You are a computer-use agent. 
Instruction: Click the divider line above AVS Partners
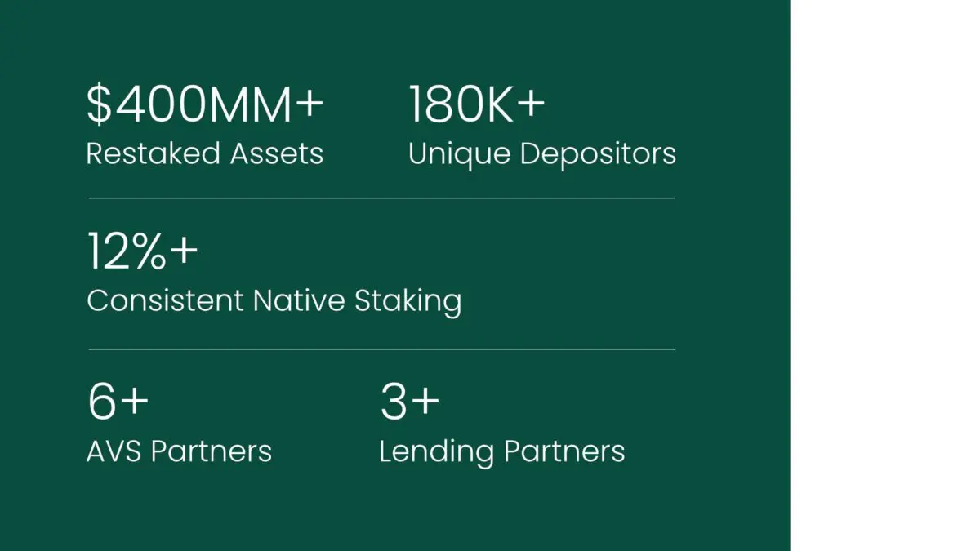click(381, 349)
